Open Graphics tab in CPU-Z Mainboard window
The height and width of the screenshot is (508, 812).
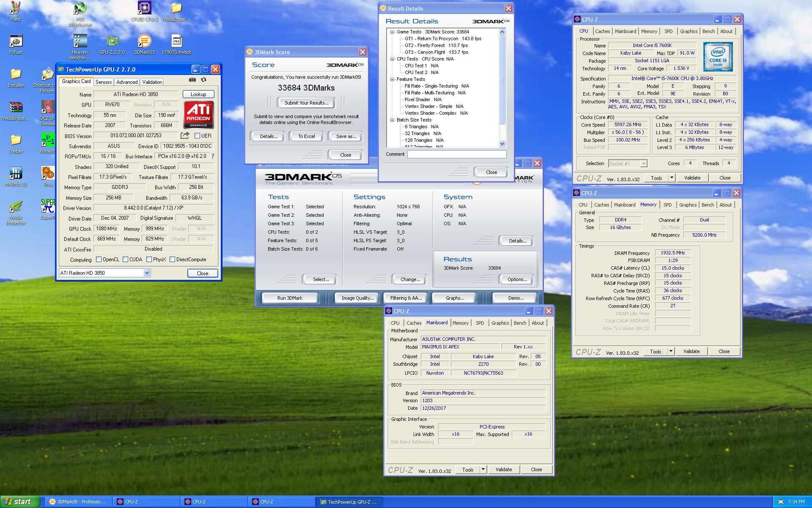point(500,323)
